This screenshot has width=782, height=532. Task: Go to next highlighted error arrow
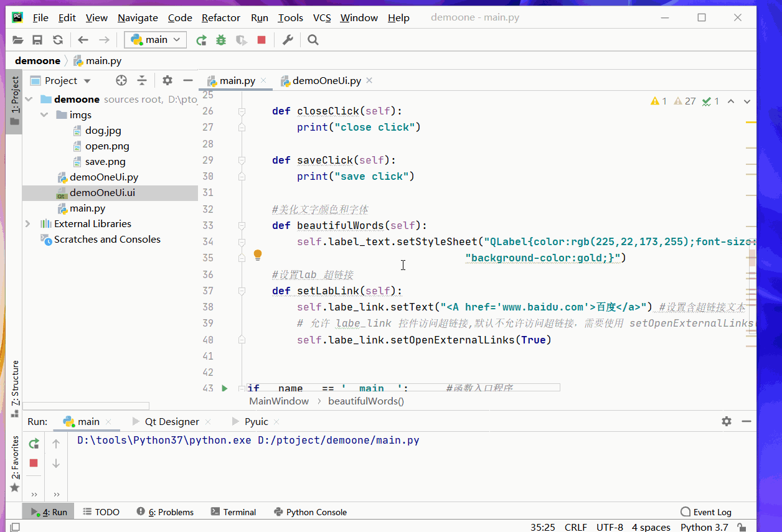coord(747,101)
